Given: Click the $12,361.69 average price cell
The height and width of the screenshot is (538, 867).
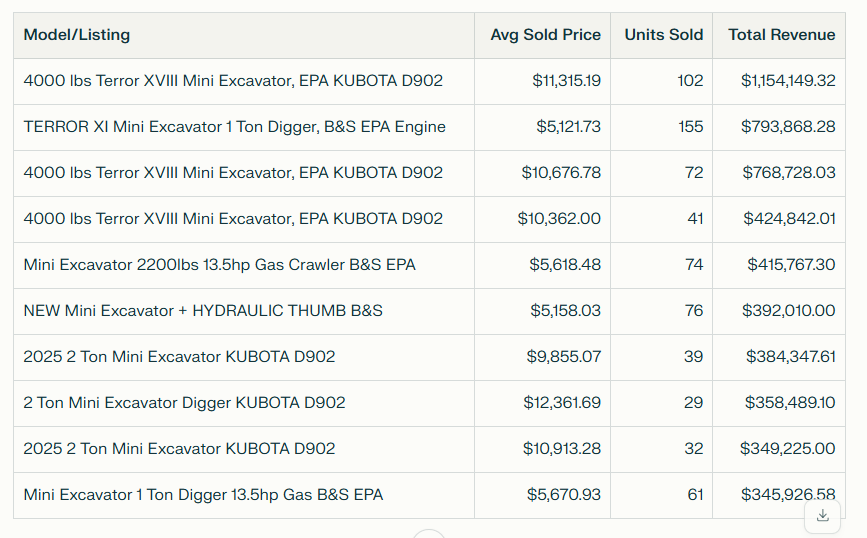Looking at the screenshot, I should 562,403.
